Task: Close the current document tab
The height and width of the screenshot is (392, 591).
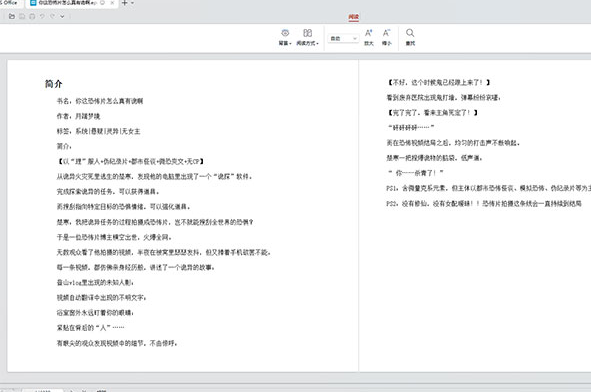Action: (x=112, y=3)
